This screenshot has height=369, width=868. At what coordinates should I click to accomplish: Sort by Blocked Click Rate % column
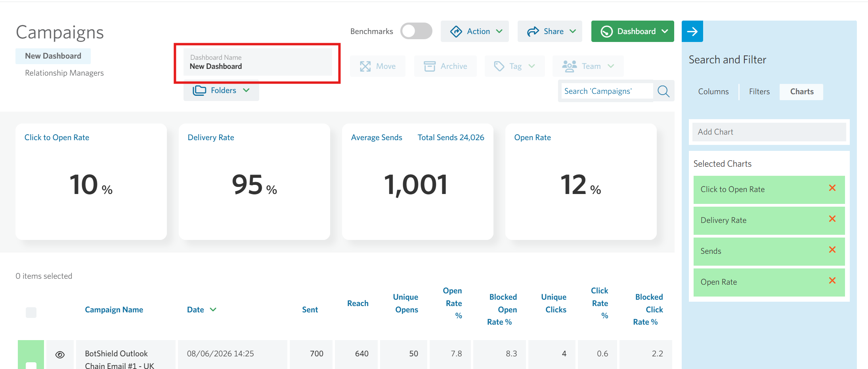click(x=648, y=310)
